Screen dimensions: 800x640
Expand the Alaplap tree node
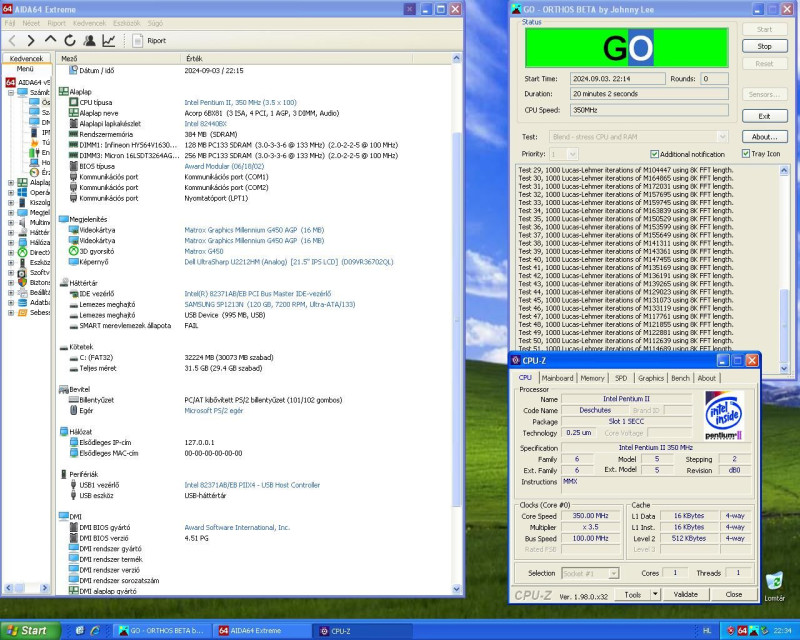click(x=11, y=183)
